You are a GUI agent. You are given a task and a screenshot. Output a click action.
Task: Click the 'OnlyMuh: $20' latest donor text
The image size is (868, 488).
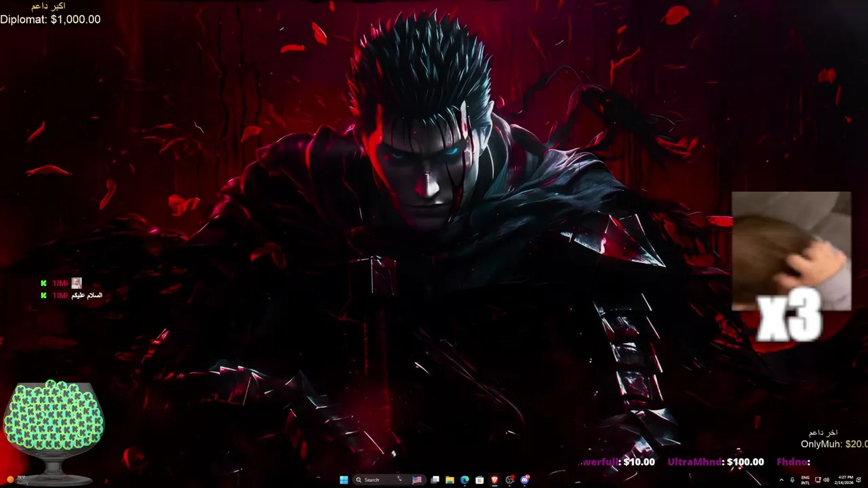coord(834,444)
